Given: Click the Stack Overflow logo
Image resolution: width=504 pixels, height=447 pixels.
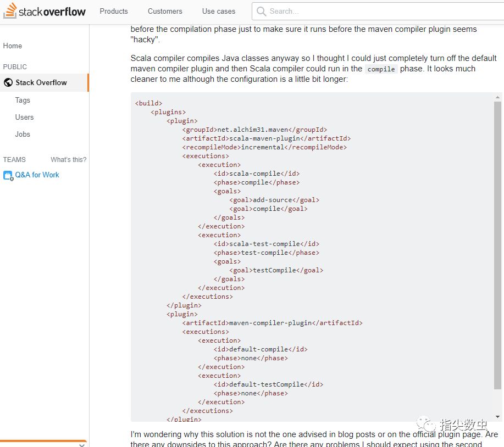Looking at the screenshot, I should [45, 11].
